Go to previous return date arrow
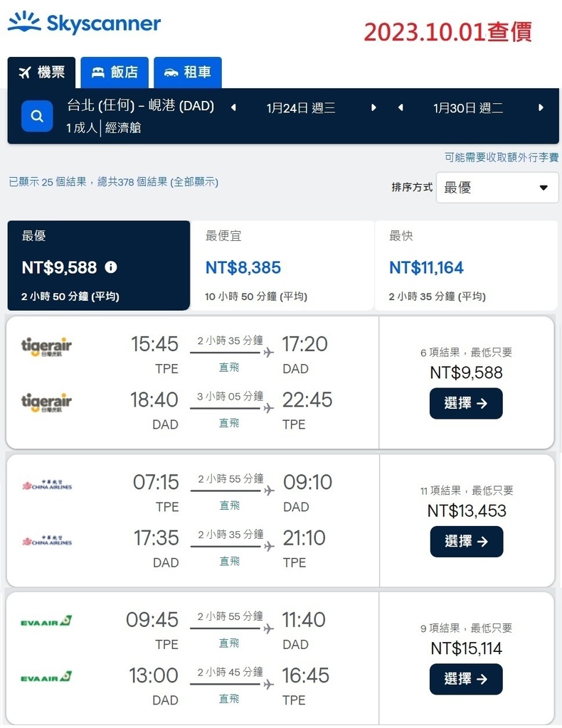The height and width of the screenshot is (728, 562). coord(401,108)
